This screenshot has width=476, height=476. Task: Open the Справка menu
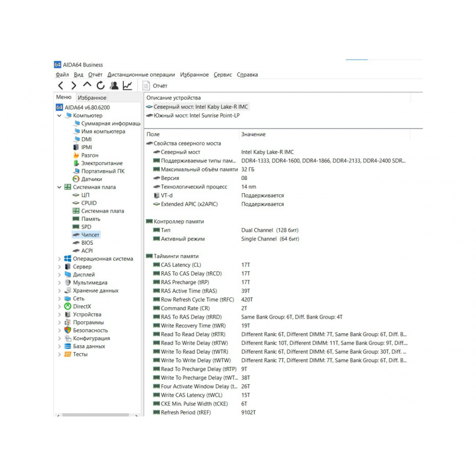coord(248,75)
